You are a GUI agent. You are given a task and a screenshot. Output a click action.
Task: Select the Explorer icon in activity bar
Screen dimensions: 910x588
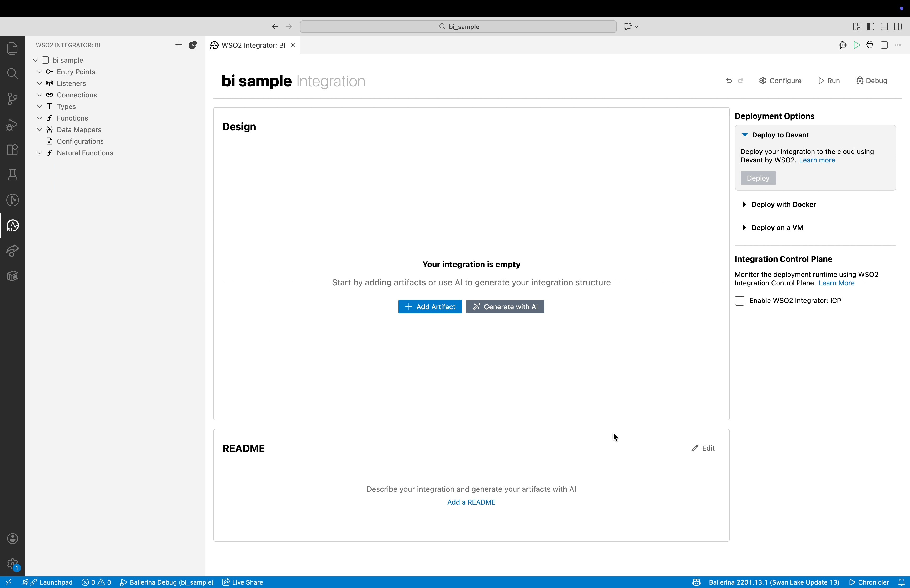pyautogui.click(x=13, y=48)
